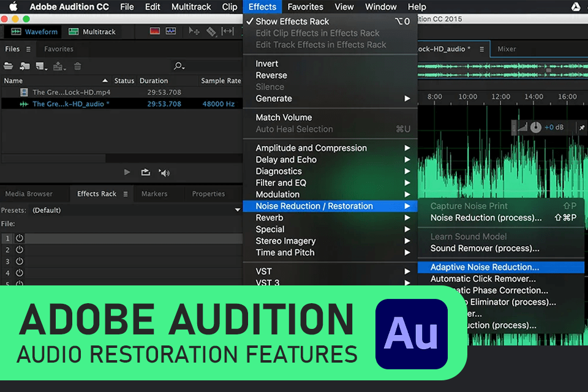
Task: Open the effects Presets dropdown
Action: point(238,210)
